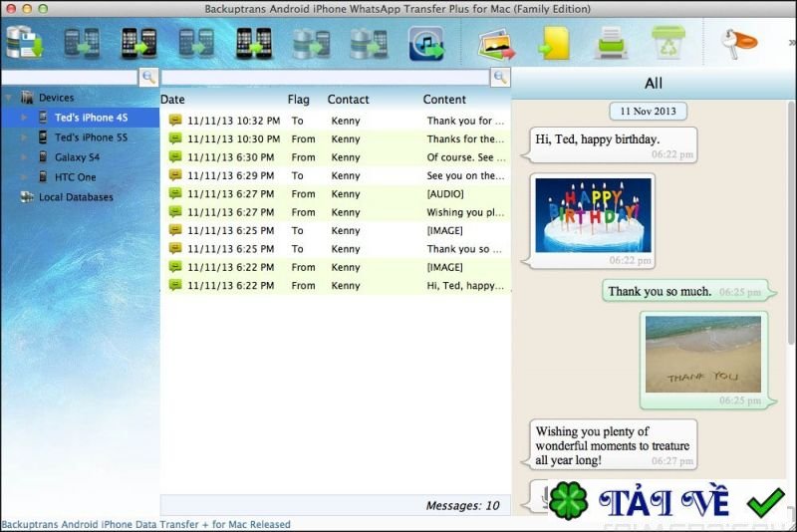Click the green recycle bin delete icon
Image resolution: width=797 pixels, height=532 pixels.
667,43
